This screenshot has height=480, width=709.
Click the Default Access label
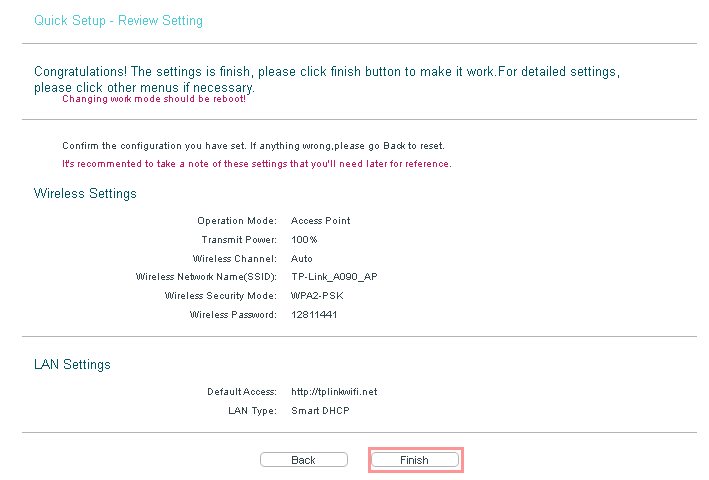[241, 392]
